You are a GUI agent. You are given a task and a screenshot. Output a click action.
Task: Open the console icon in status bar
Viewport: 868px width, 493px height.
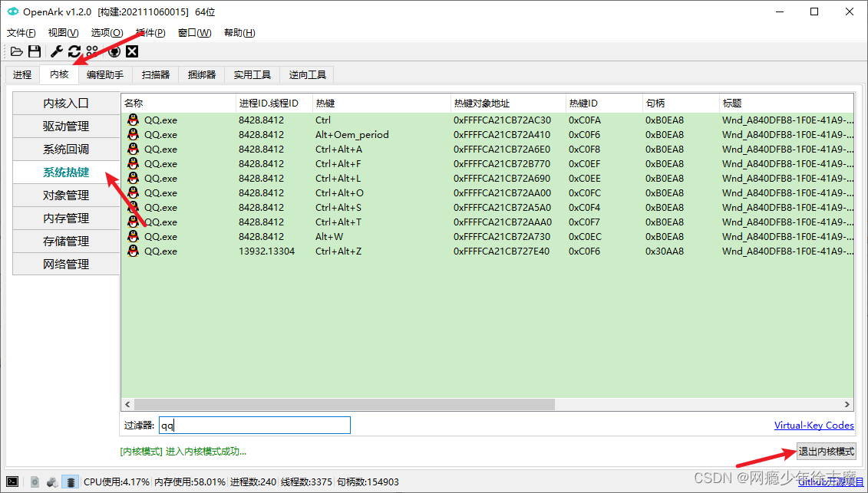[x=12, y=482]
